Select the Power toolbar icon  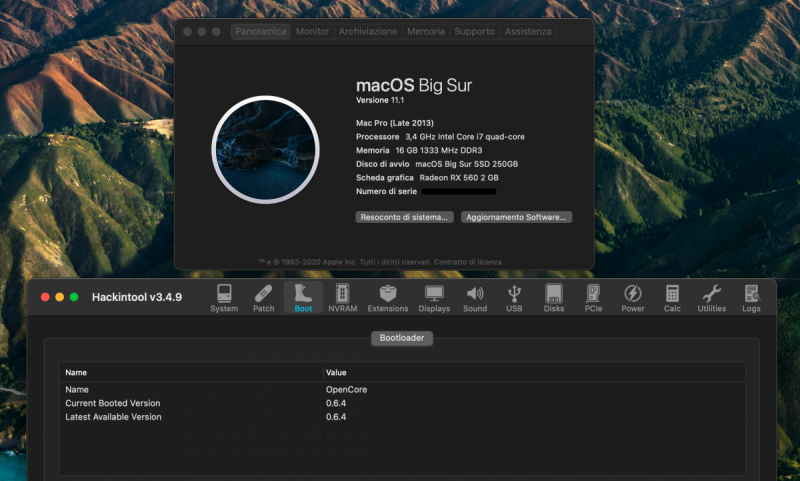pyautogui.click(x=633, y=298)
